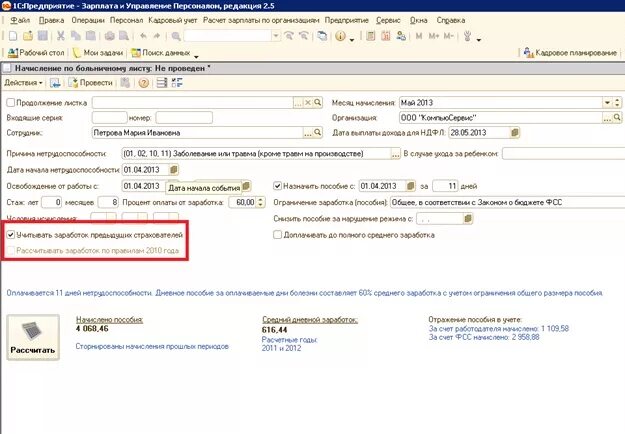Click magnifier icon next to Сотрудник field

(318, 132)
